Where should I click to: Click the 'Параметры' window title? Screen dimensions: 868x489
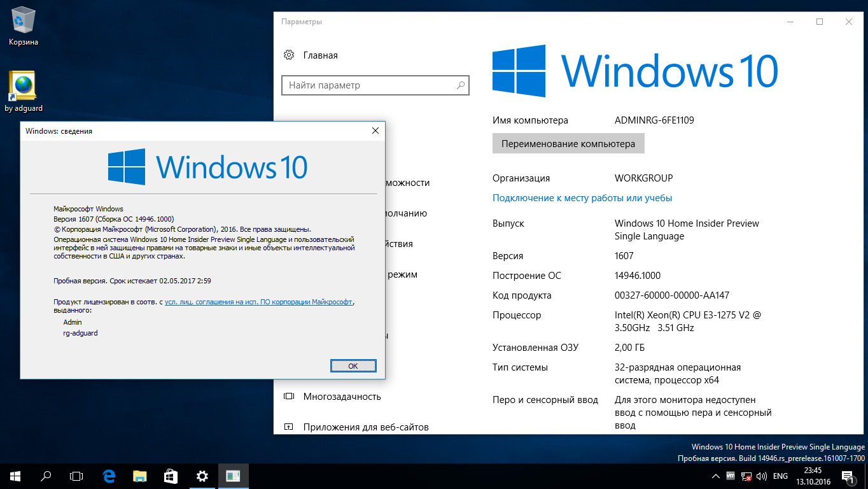coord(302,22)
